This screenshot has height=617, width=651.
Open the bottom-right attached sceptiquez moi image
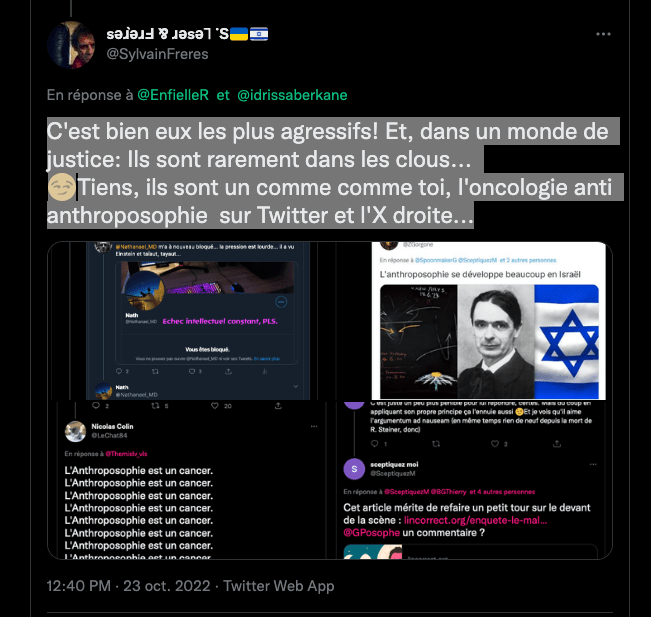click(472, 480)
